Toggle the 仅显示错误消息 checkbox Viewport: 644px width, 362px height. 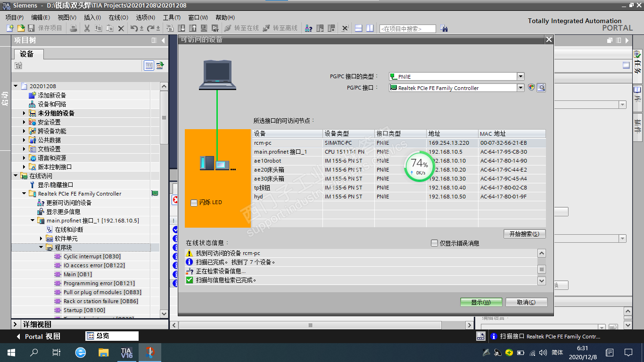click(435, 243)
